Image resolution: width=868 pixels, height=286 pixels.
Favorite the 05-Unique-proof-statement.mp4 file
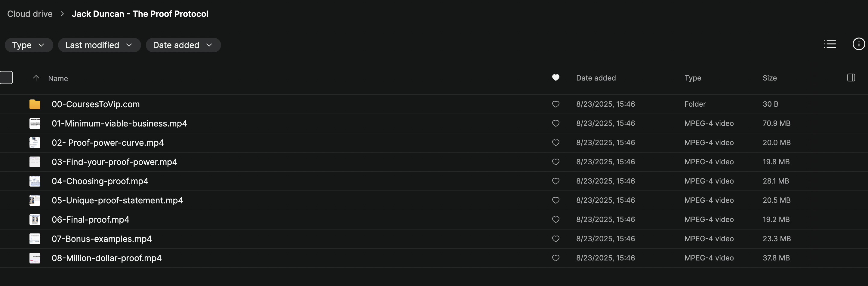(x=556, y=200)
